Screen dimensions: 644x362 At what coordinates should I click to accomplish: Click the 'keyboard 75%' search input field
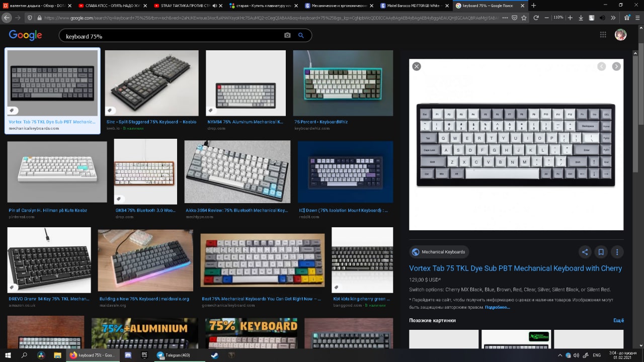(x=171, y=36)
